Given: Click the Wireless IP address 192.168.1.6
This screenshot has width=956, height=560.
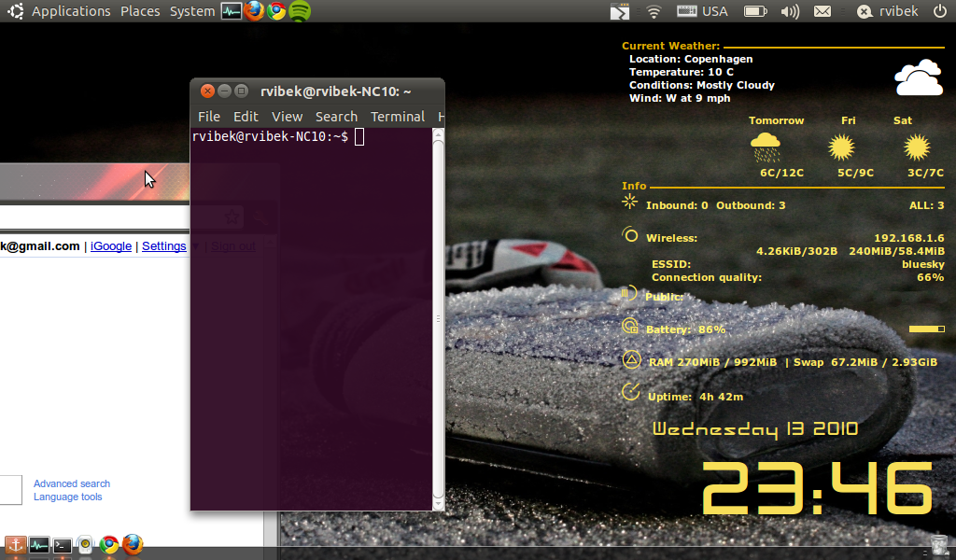Looking at the screenshot, I should [x=909, y=238].
